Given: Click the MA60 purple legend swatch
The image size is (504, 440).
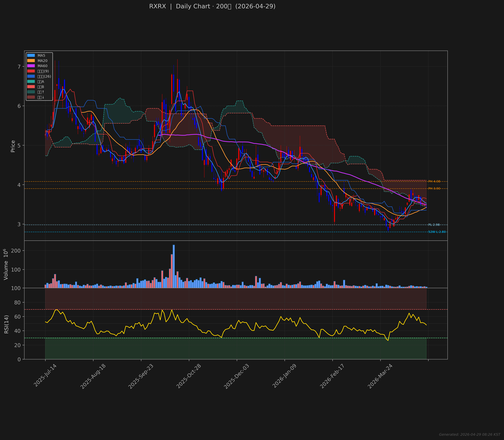Looking at the screenshot, I should point(31,66).
